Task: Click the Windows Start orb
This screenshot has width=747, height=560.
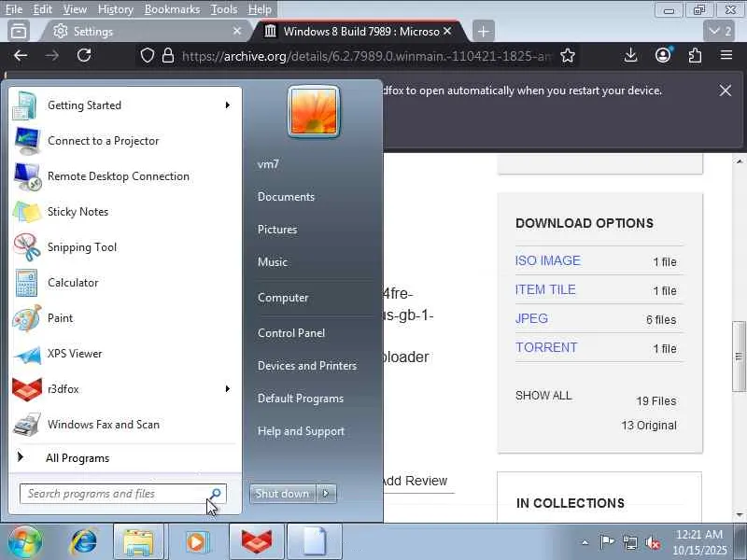Action: [x=24, y=542]
